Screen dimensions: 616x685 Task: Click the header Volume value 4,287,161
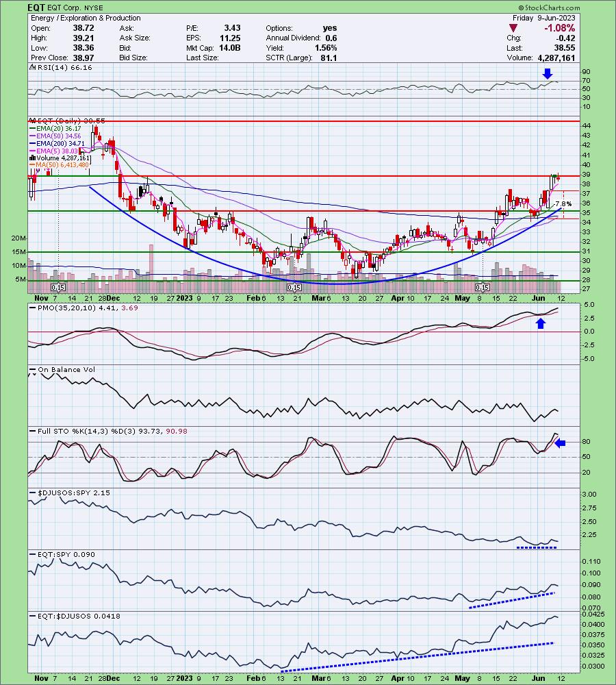pyautogui.click(x=556, y=58)
